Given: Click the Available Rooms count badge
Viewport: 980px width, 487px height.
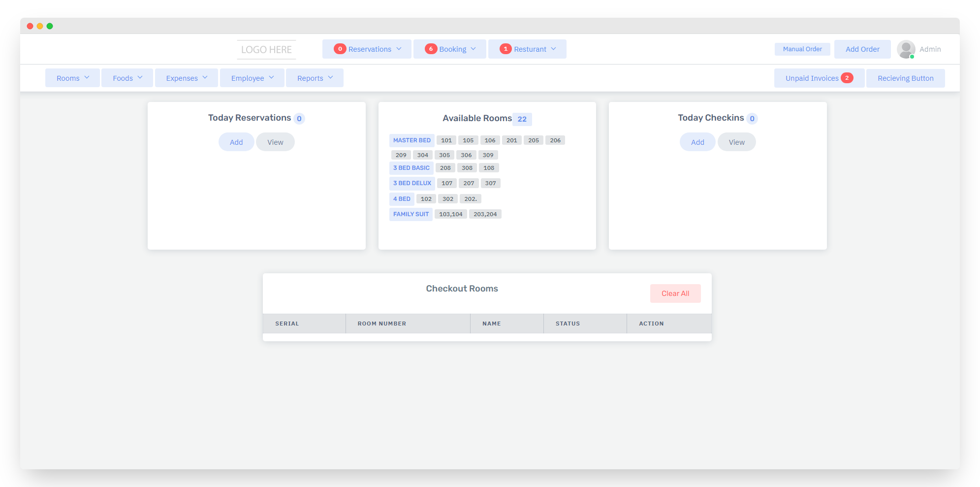Looking at the screenshot, I should (522, 119).
